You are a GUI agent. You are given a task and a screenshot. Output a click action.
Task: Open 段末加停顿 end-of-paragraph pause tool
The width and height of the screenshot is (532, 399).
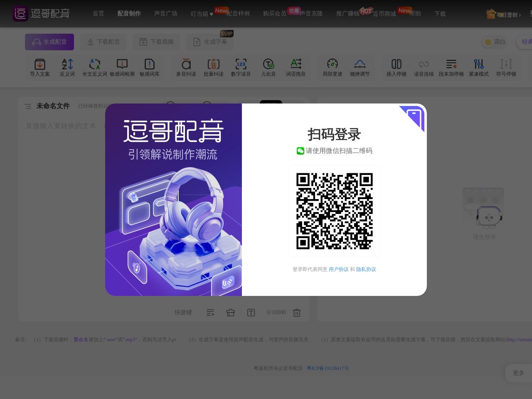tap(451, 67)
